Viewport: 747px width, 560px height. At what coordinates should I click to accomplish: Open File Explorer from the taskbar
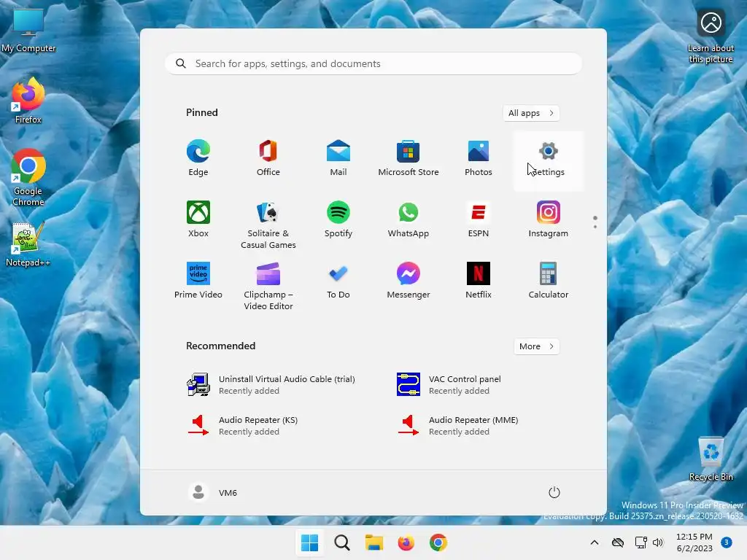point(374,542)
